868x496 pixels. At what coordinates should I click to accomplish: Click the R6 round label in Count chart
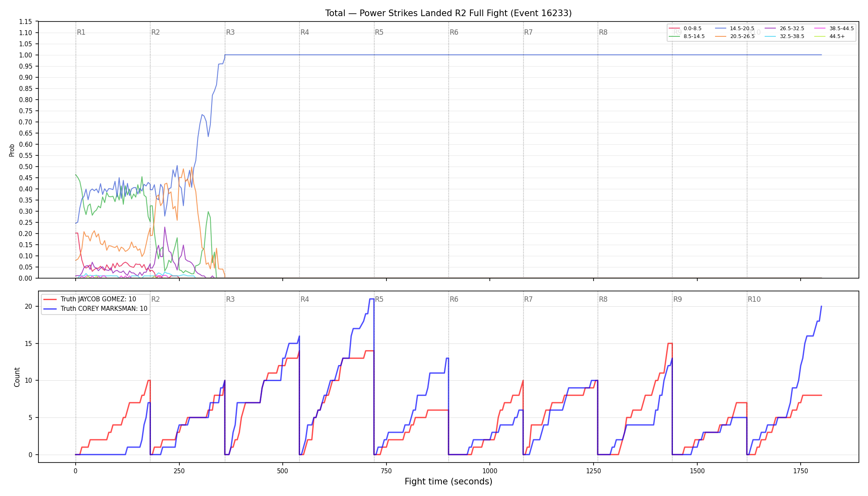pyautogui.click(x=454, y=299)
